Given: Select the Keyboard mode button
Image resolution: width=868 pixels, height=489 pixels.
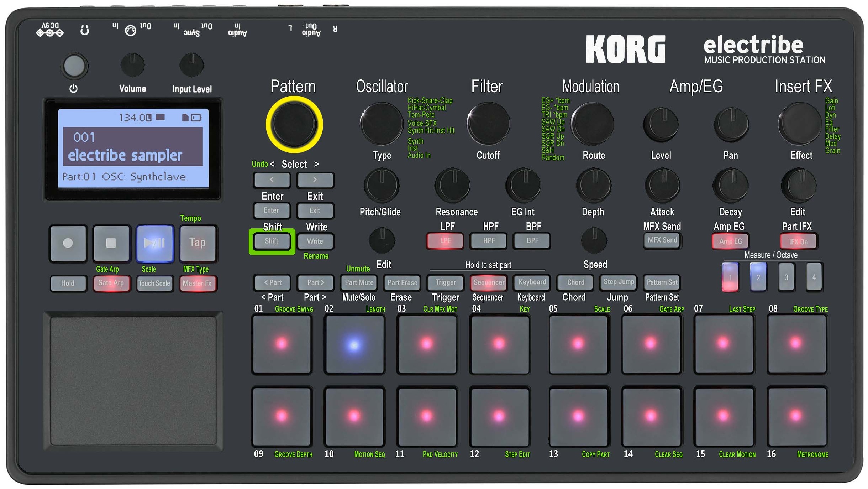Looking at the screenshot, I should pos(532,283).
